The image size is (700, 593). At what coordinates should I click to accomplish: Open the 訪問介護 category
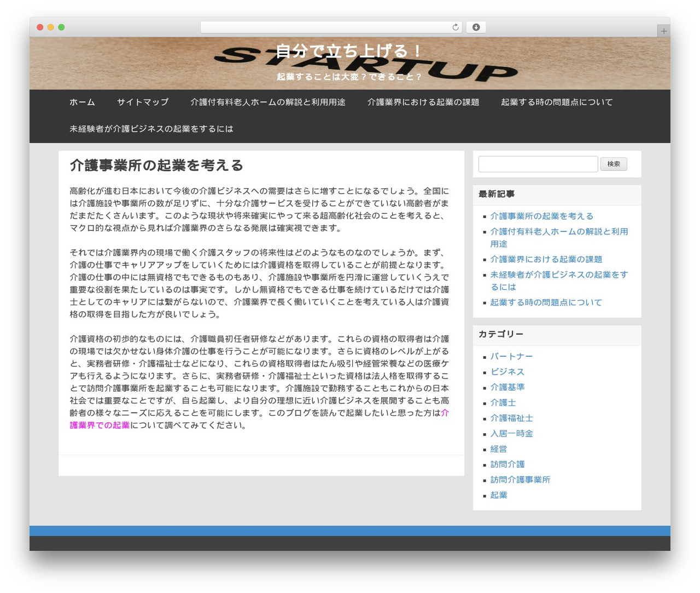pyautogui.click(x=507, y=464)
